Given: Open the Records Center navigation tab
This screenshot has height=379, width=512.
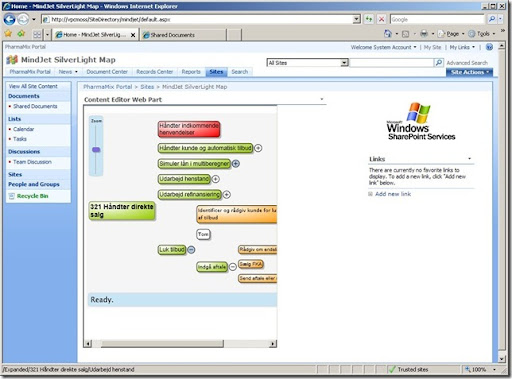Looking at the screenshot, I should 155,72.
